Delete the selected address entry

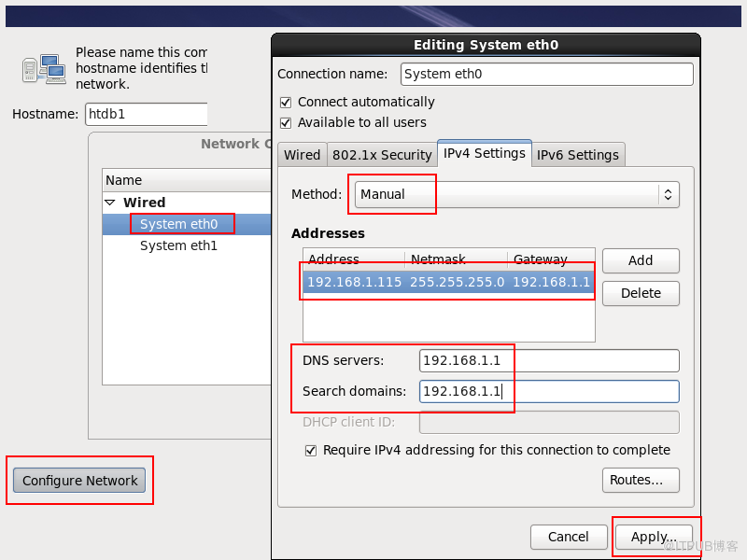[641, 293]
